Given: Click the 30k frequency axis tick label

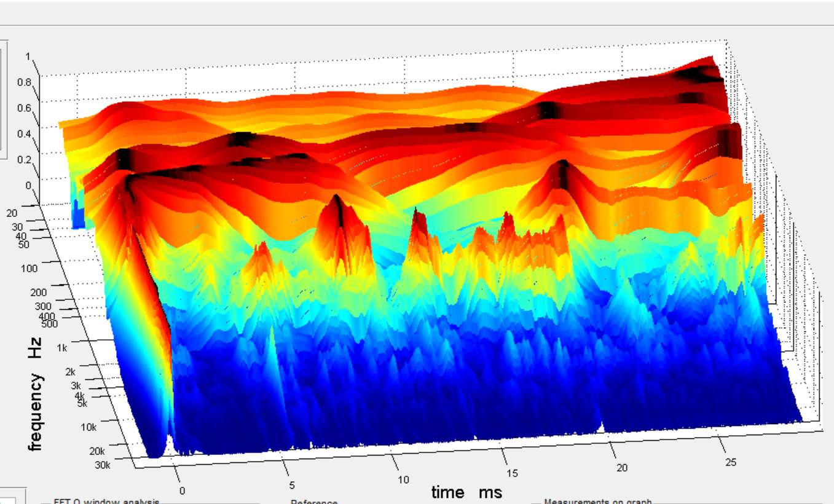Looking at the screenshot, I should 103,465.
